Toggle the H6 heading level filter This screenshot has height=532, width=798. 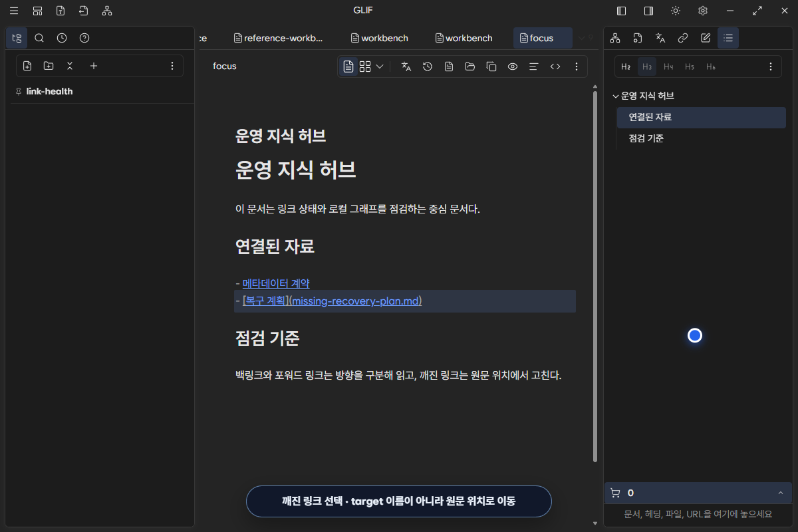[x=711, y=66]
